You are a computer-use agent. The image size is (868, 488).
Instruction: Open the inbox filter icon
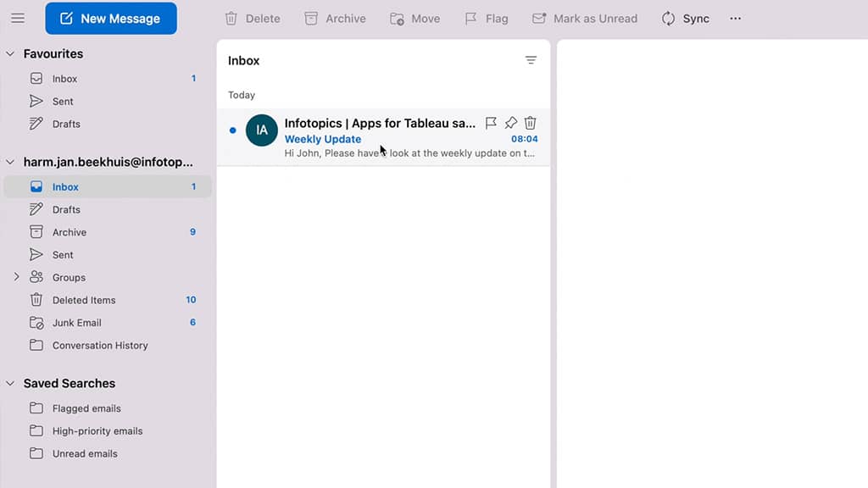click(x=531, y=60)
